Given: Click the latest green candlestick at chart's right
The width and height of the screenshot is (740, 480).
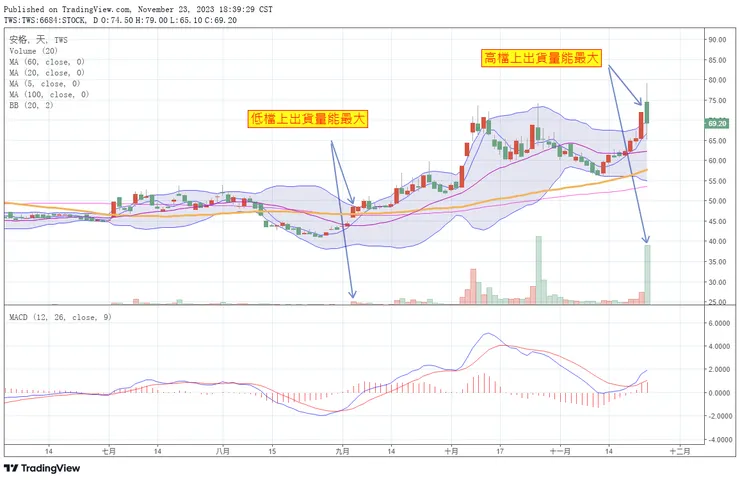Looking at the screenshot, I should pyautogui.click(x=647, y=112).
